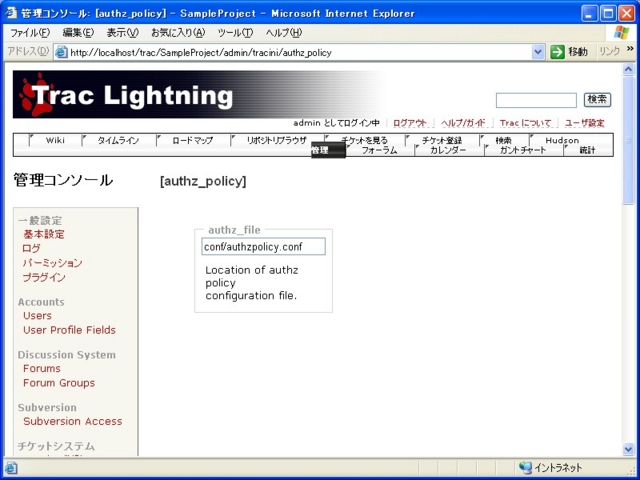Viewport: 640px width, 480px height.
Task: Click the Trac Lightning paw logo
Action: pos(37,94)
